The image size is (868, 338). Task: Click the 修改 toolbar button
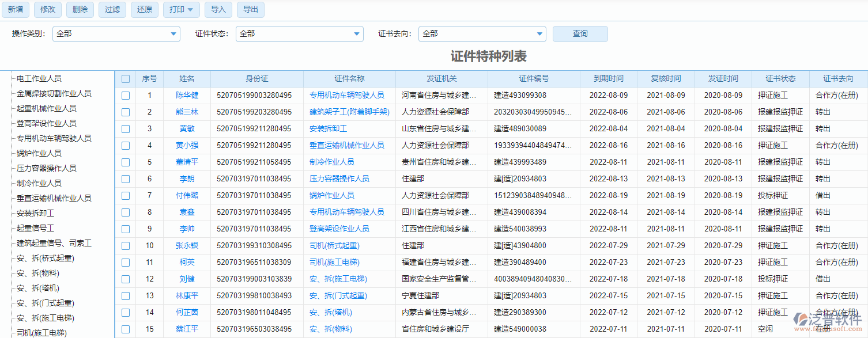(x=47, y=9)
